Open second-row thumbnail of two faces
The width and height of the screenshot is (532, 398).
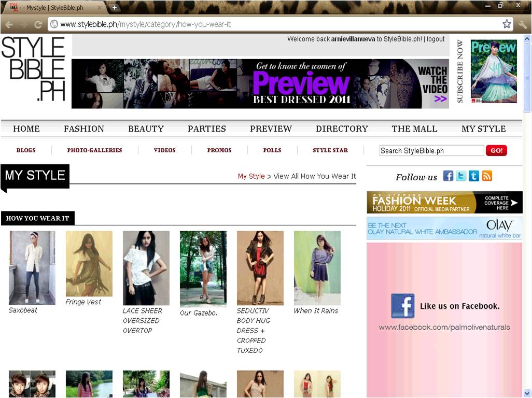click(32, 384)
